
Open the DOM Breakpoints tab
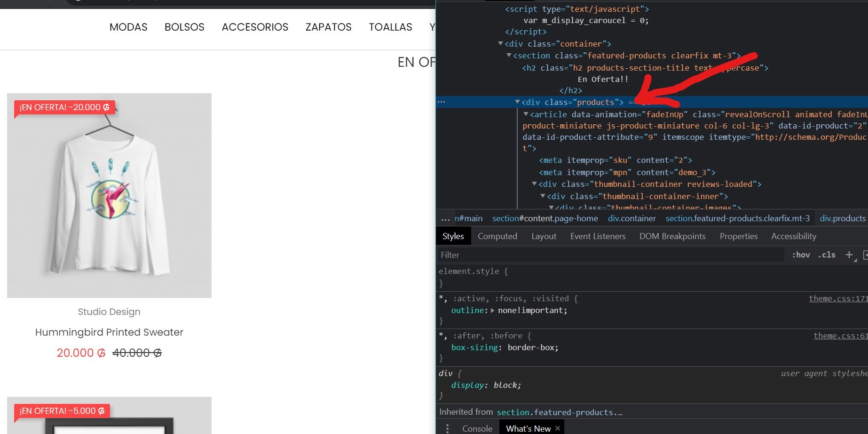[x=672, y=236]
